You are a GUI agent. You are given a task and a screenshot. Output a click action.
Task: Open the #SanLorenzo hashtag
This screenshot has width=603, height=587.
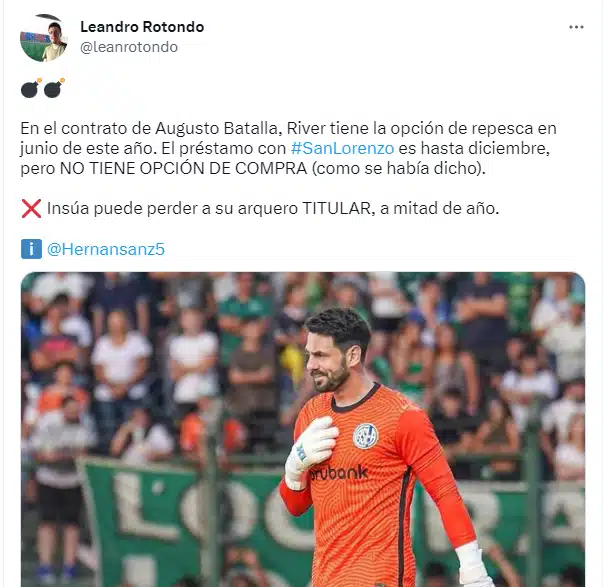[342, 148]
